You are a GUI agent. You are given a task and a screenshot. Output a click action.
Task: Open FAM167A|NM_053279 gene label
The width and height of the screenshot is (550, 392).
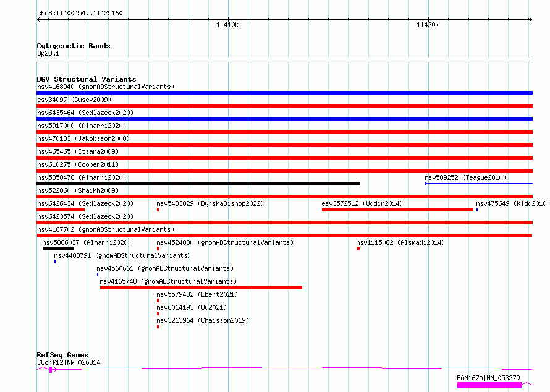(x=488, y=378)
